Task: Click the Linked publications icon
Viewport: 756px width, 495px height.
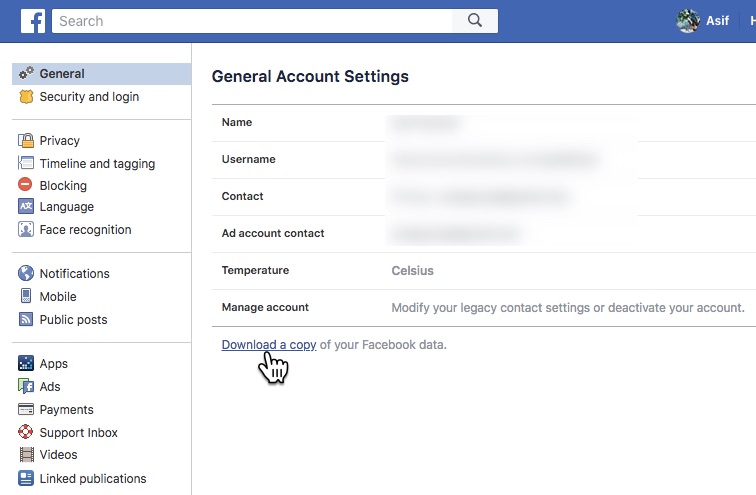Action: (26, 478)
